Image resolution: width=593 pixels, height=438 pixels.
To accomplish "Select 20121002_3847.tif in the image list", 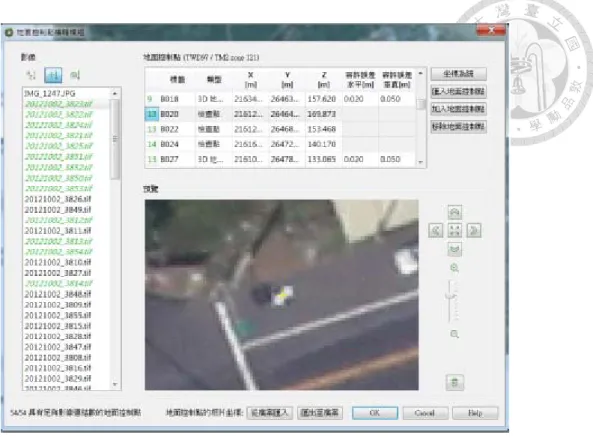I will pos(58,347).
